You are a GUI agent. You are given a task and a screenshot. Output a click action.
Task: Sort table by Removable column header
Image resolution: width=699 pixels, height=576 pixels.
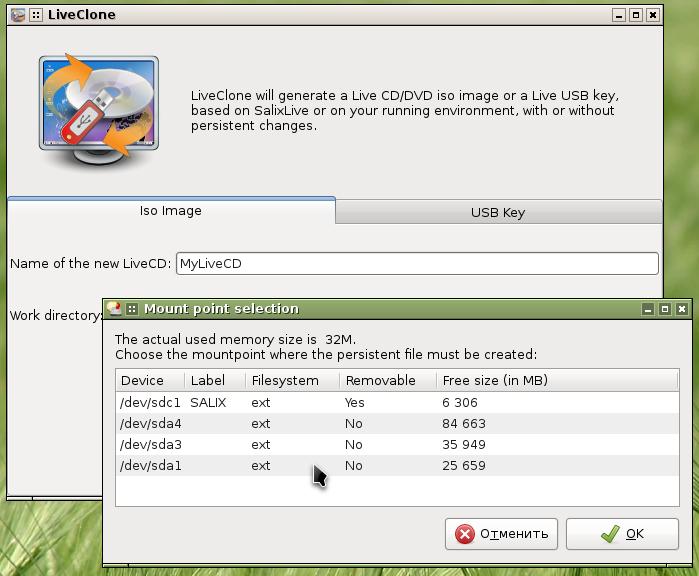point(387,380)
